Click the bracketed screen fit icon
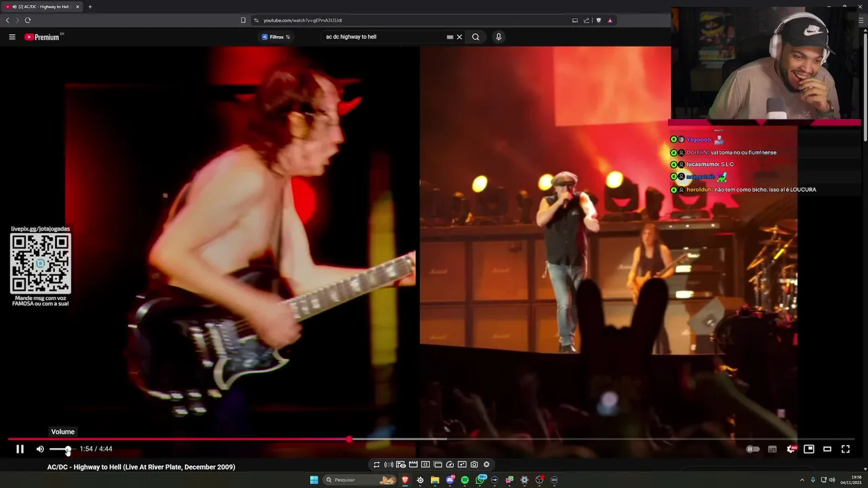 (425, 464)
